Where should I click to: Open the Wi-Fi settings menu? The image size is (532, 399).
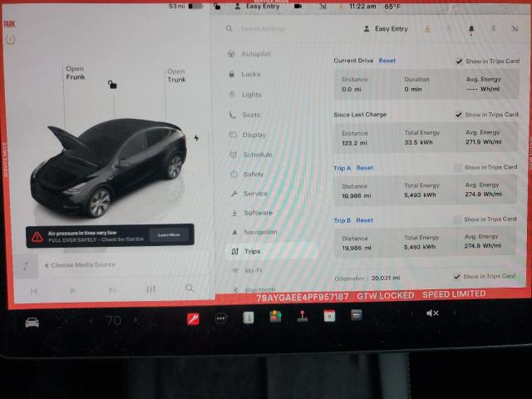click(247, 270)
